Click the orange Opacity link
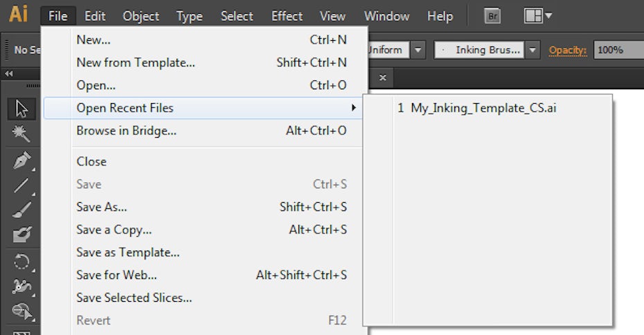The width and height of the screenshot is (644, 335). (568, 50)
